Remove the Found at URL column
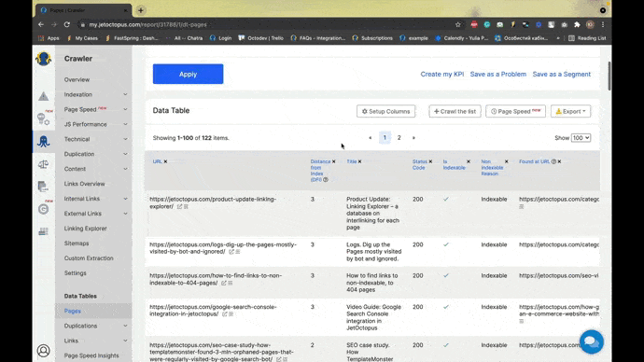This screenshot has width=644, height=362. click(559, 161)
